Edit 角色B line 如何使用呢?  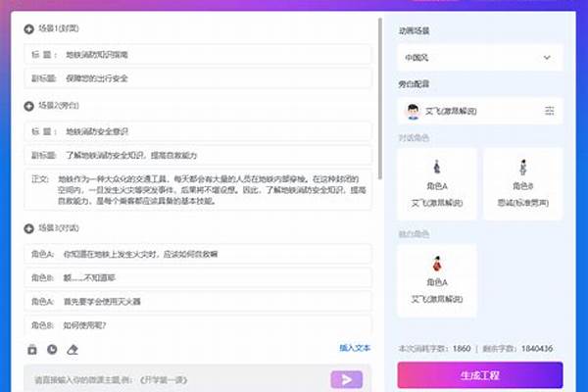coord(198,325)
